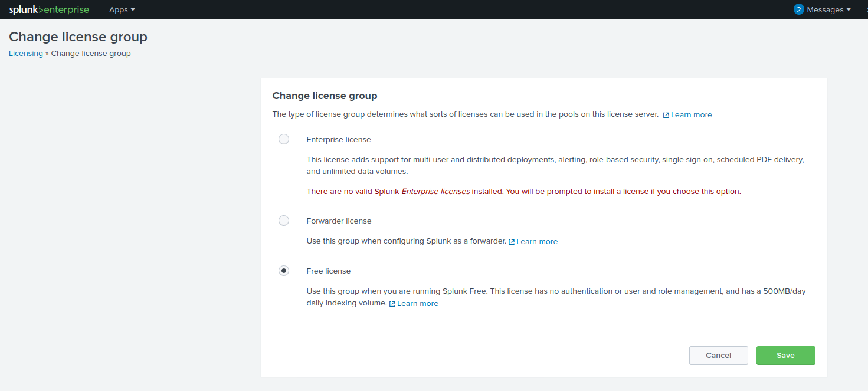Click external link icon in Forwarder license description
This screenshot has height=391, width=868.
coord(512,242)
